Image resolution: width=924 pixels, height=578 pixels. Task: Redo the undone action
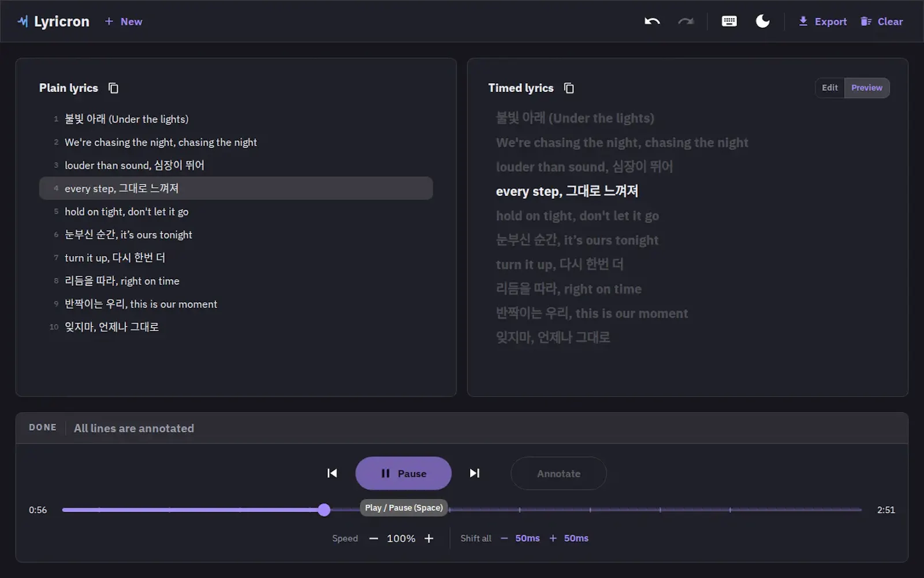685,21
